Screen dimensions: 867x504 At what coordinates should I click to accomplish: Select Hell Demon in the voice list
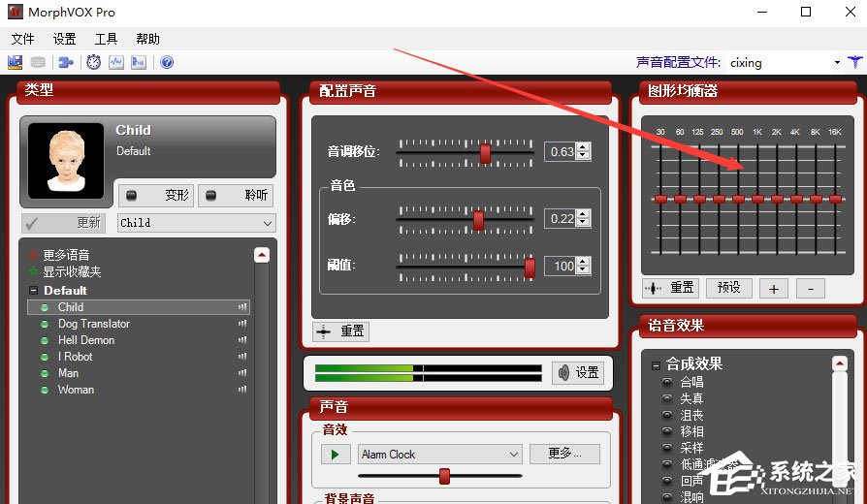click(x=86, y=340)
